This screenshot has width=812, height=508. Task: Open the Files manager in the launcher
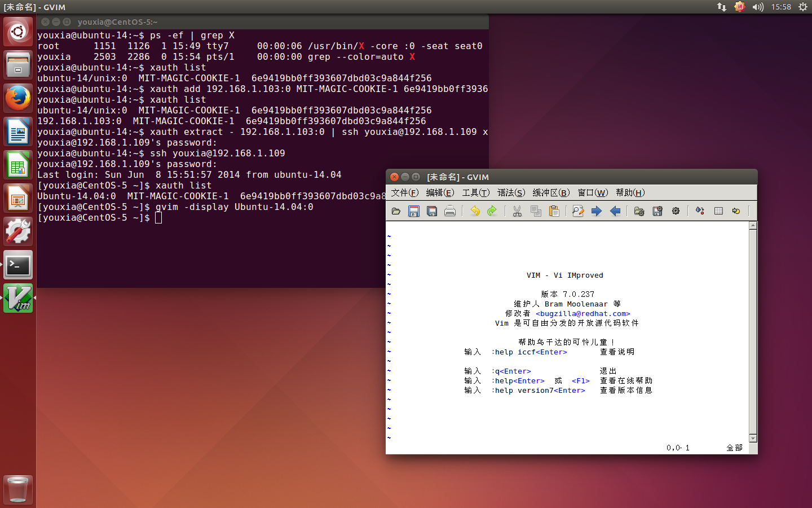pyautogui.click(x=18, y=64)
